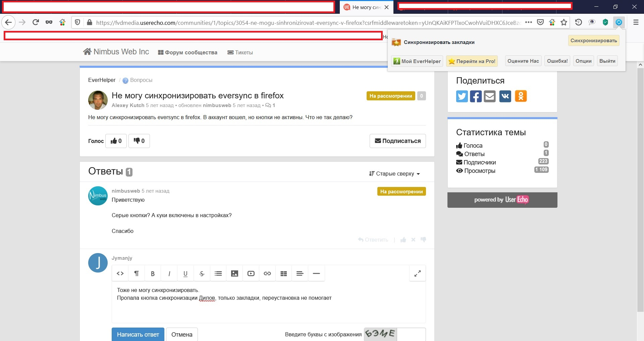The width and height of the screenshot is (644, 341).
Task: Click Оцените Нас button
Action: pyautogui.click(x=523, y=61)
